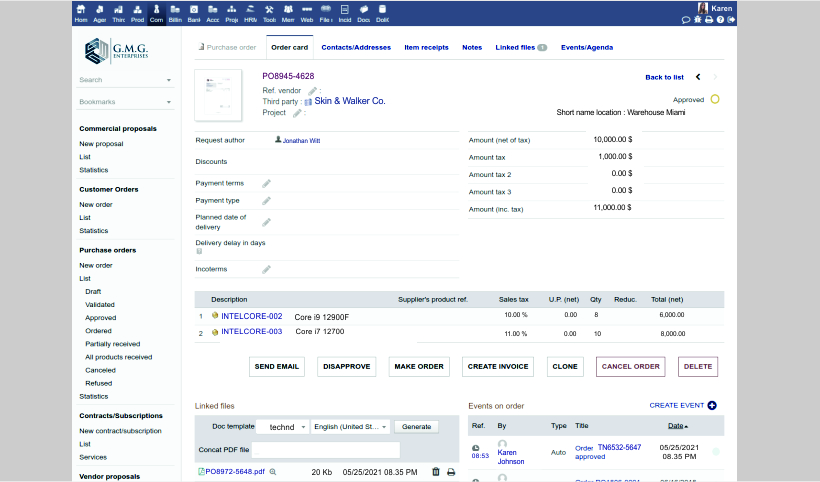Click the Approved status yellow circle indicator
Screen dimensions: 820x482
pos(714,100)
